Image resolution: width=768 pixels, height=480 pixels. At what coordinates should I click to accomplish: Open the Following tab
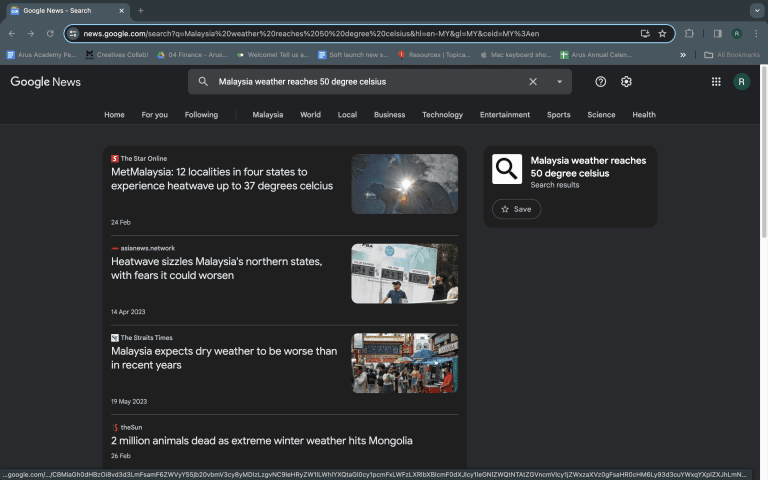[201, 115]
